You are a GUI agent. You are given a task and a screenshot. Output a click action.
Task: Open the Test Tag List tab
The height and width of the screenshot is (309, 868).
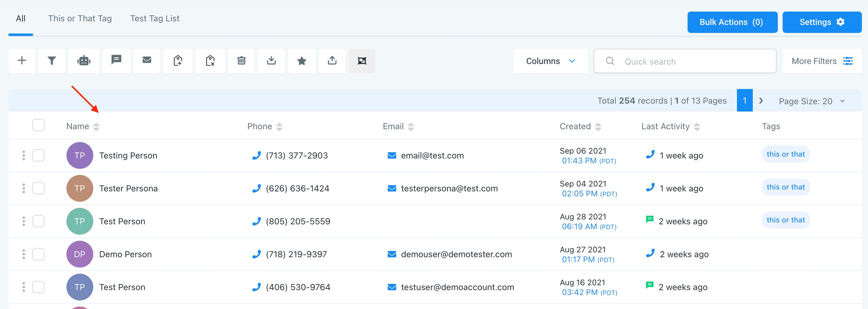click(x=155, y=18)
